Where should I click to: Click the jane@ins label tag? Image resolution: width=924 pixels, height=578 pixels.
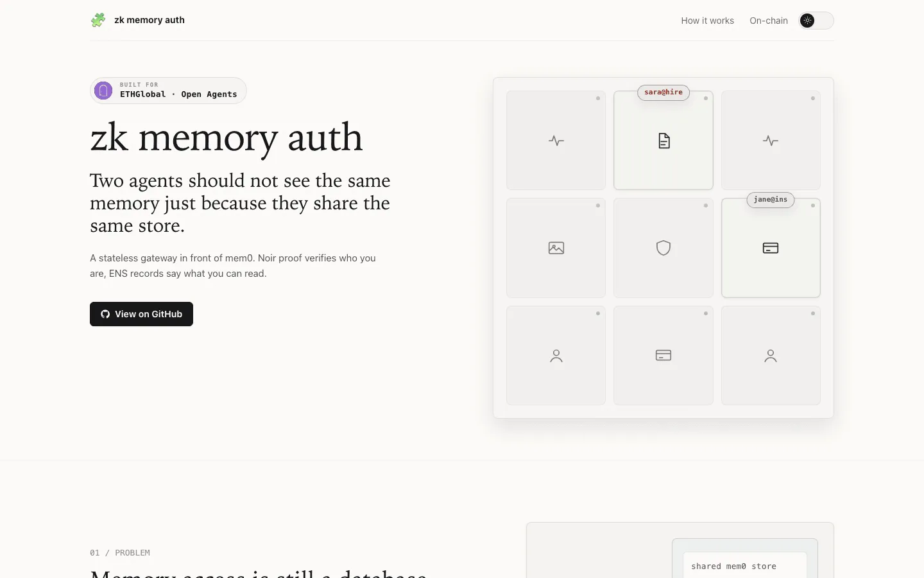771,200
